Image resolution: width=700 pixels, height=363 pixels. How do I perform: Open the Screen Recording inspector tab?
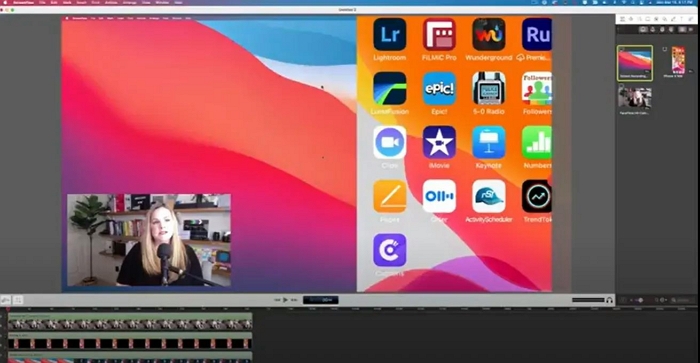647,19
